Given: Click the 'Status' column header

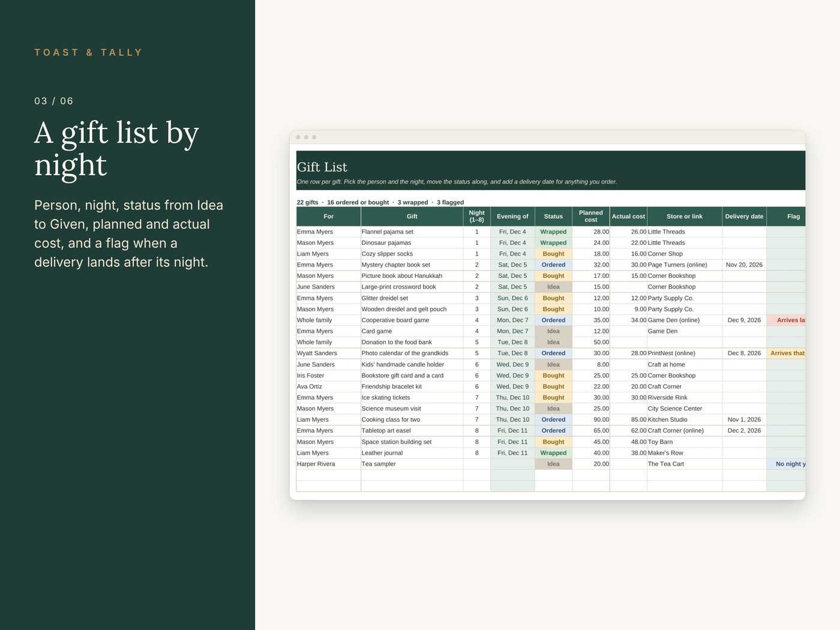Looking at the screenshot, I should 553,217.
